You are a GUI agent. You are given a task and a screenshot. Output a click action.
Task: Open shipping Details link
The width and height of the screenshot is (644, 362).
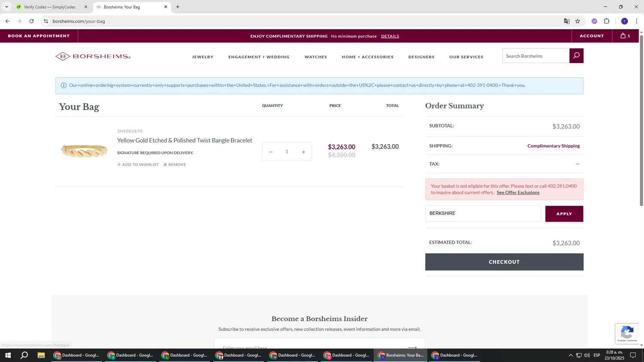pyautogui.click(x=390, y=36)
